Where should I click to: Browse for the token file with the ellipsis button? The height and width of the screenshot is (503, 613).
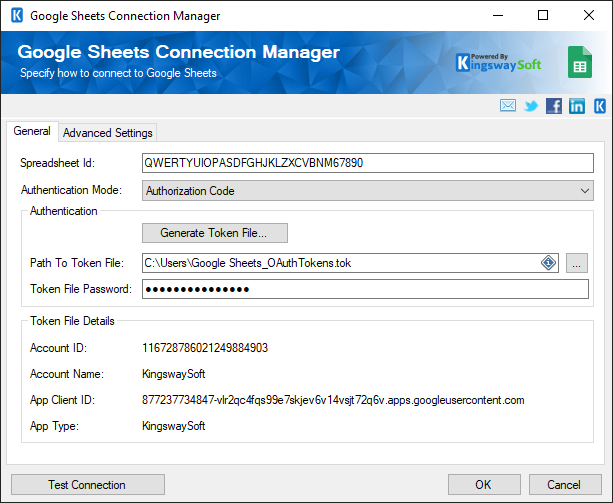point(577,263)
